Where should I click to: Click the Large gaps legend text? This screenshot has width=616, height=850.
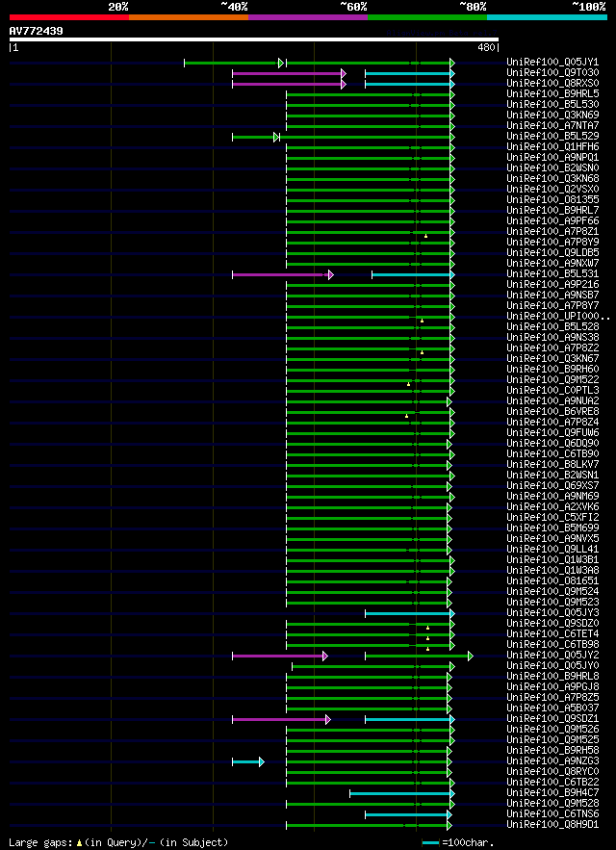tap(40, 842)
